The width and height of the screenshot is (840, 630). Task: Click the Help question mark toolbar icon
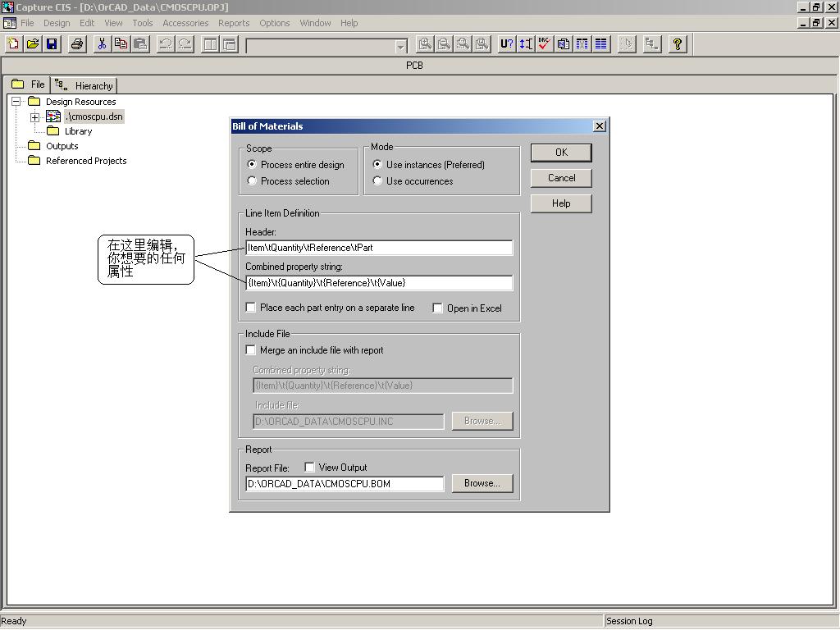click(677, 44)
